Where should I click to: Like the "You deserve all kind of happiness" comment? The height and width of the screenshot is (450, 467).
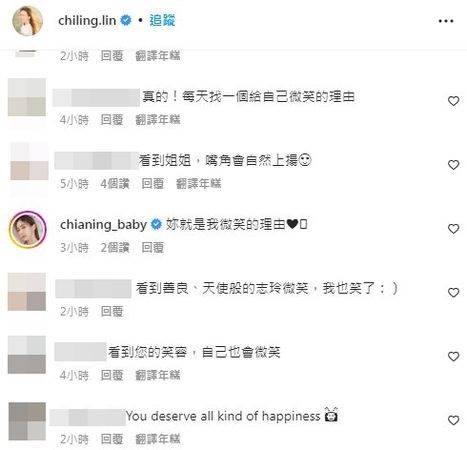click(453, 420)
